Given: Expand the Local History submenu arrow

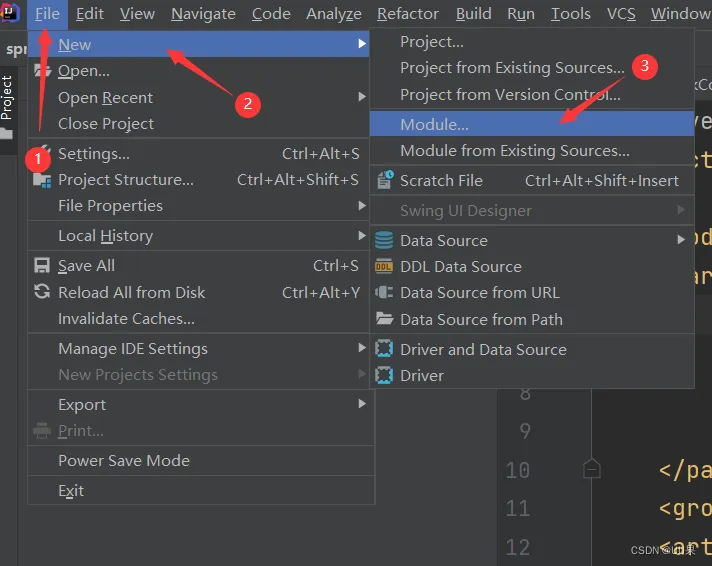Looking at the screenshot, I should click(362, 235).
